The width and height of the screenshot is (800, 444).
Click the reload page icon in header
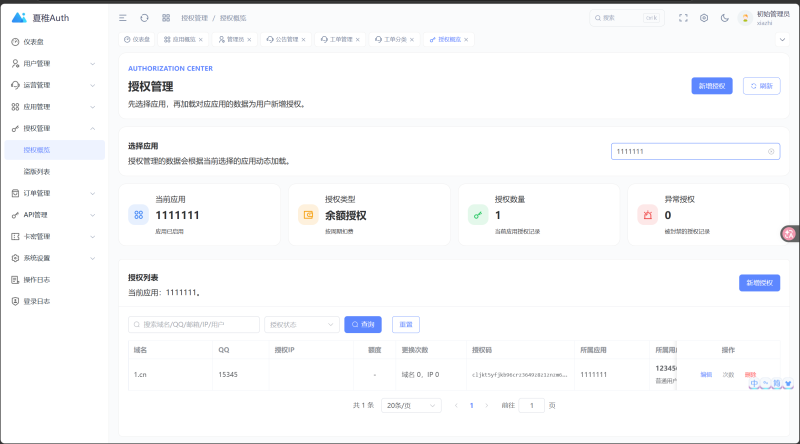[144, 18]
